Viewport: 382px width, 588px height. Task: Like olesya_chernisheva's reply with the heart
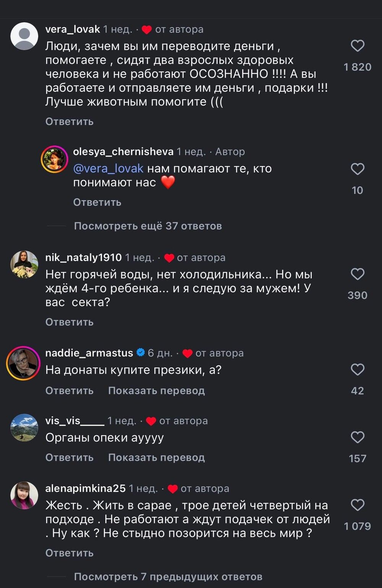click(357, 169)
